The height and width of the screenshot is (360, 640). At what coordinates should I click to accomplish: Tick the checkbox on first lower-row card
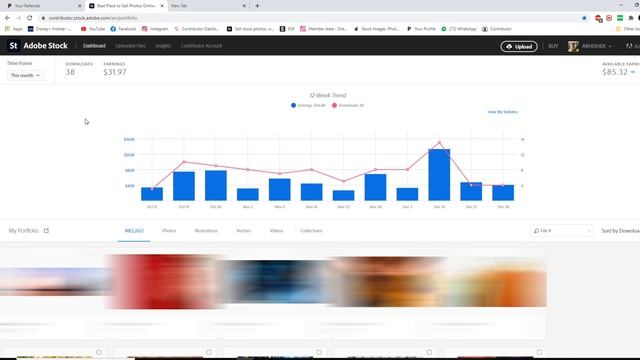99,352
